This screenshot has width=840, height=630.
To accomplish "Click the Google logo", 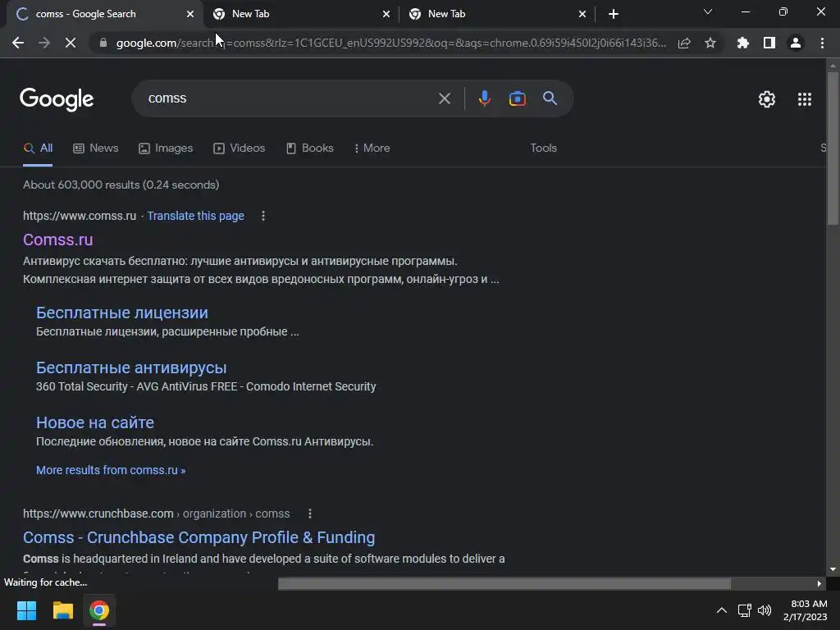I will (x=57, y=99).
